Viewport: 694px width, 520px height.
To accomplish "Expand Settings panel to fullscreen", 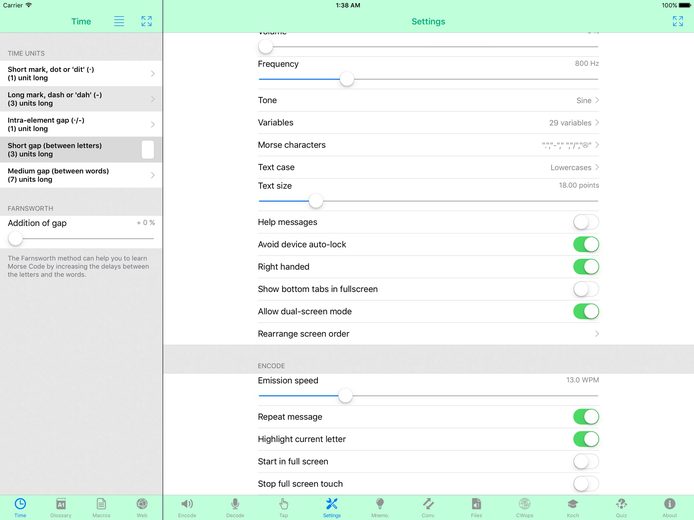I will pos(678,21).
